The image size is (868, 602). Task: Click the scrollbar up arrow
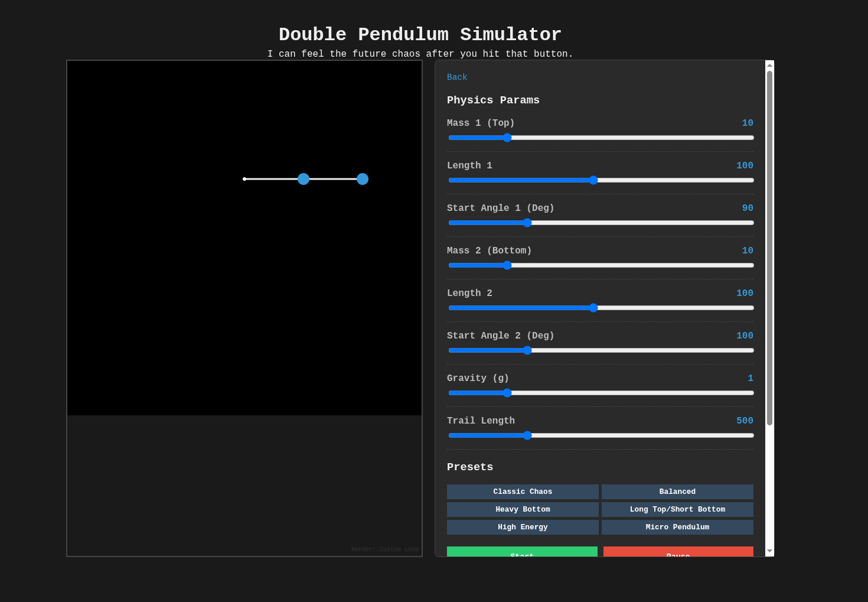coord(769,65)
